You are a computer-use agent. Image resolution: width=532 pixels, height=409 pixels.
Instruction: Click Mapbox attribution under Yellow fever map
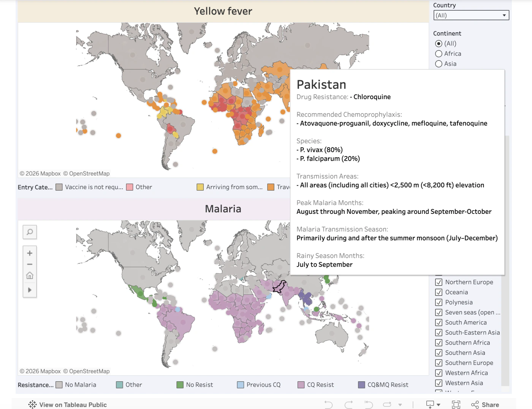point(40,174)
